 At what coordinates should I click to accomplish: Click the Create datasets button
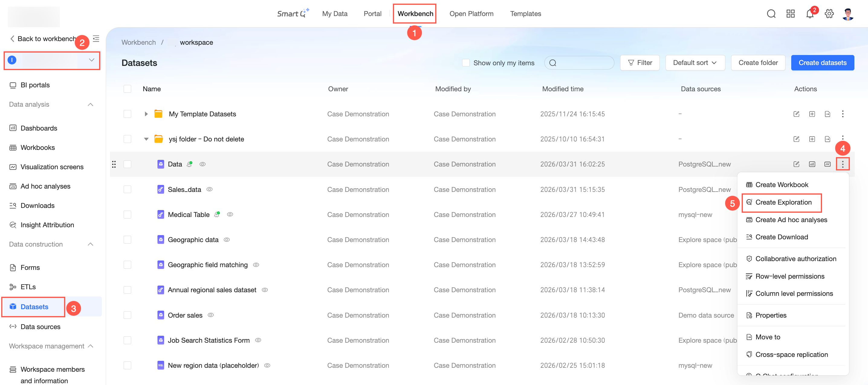coord(822,63)
